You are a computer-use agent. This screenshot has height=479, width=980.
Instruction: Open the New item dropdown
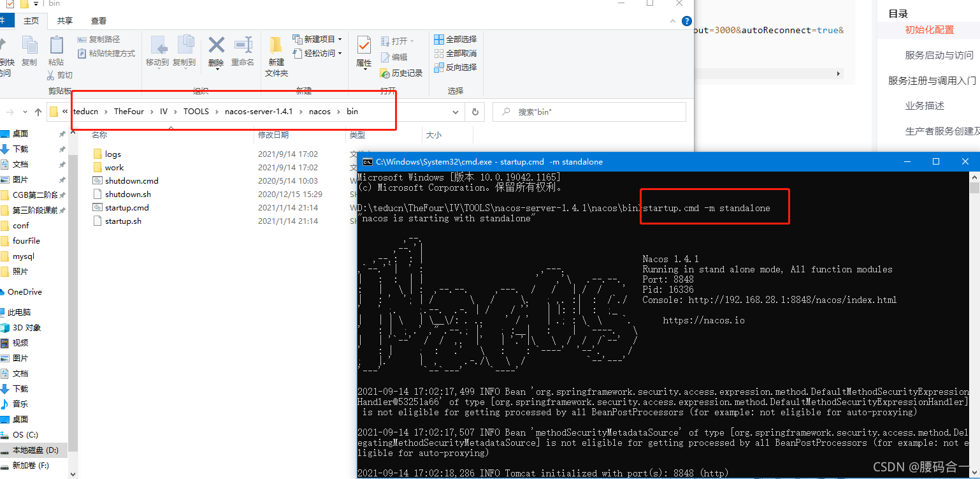click(317, 40)
